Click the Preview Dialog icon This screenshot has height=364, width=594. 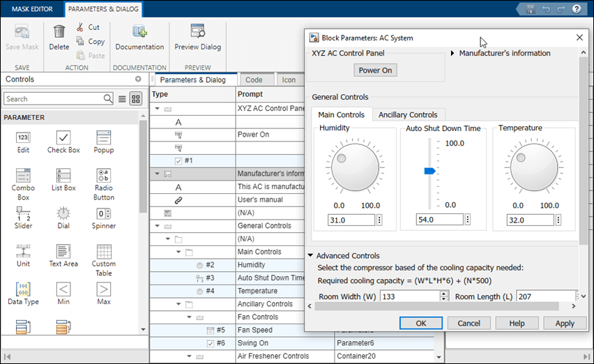click(197, 31)
